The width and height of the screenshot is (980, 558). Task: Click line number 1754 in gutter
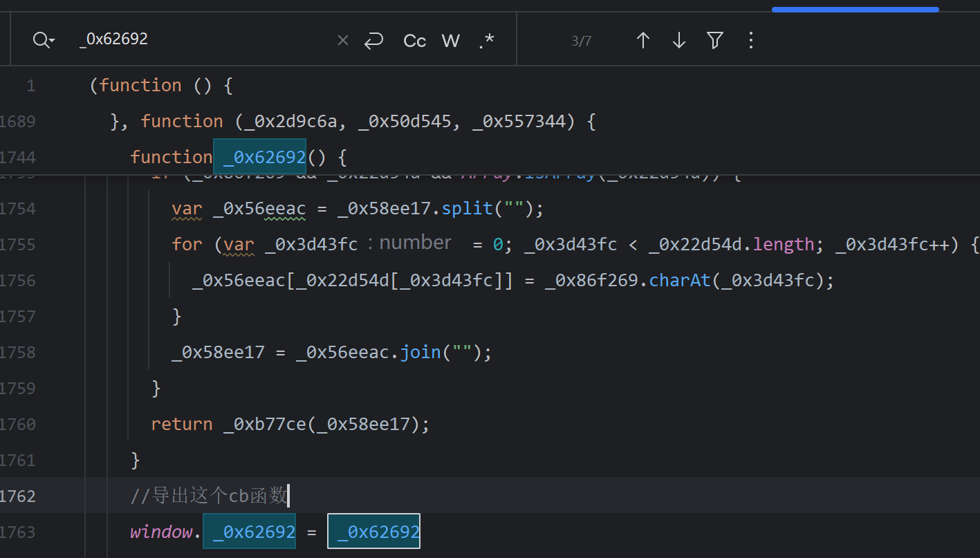click(x=17, y=209)
